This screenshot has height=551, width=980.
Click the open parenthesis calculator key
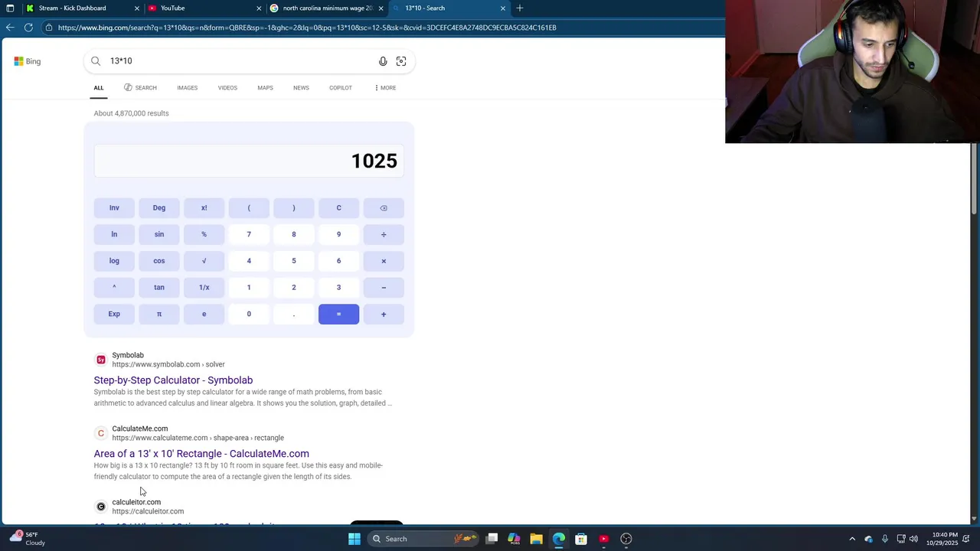tap(249, 208)
